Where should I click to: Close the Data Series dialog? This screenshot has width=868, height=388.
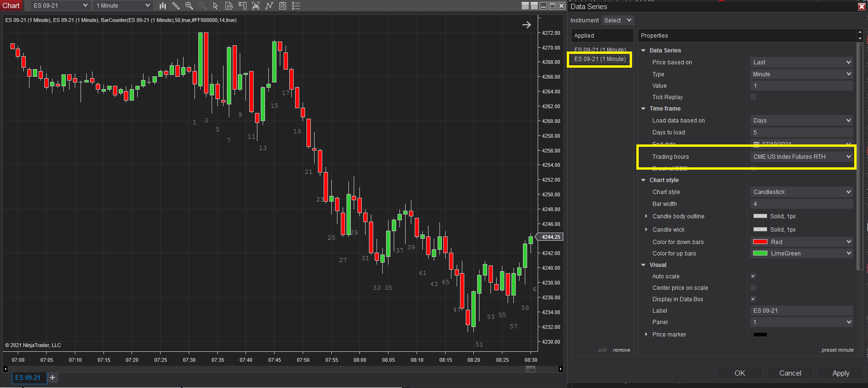(862, 7)
